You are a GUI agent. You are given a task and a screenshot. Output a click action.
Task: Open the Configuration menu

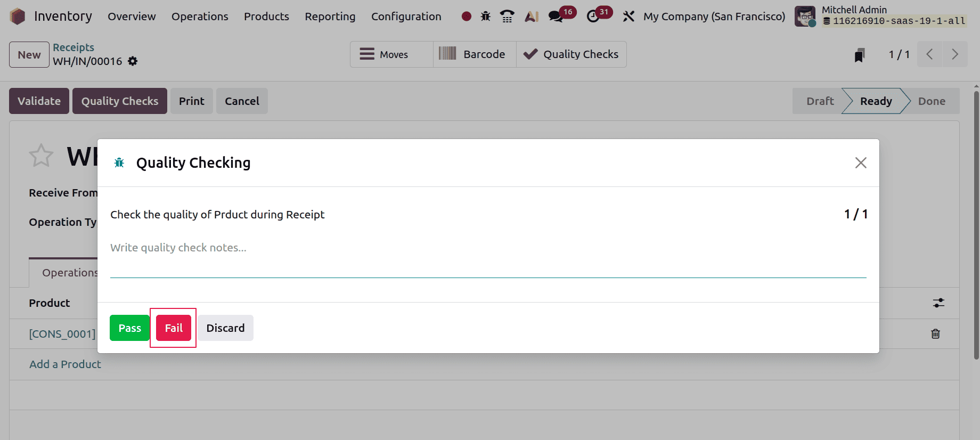(x=406, y=17)
